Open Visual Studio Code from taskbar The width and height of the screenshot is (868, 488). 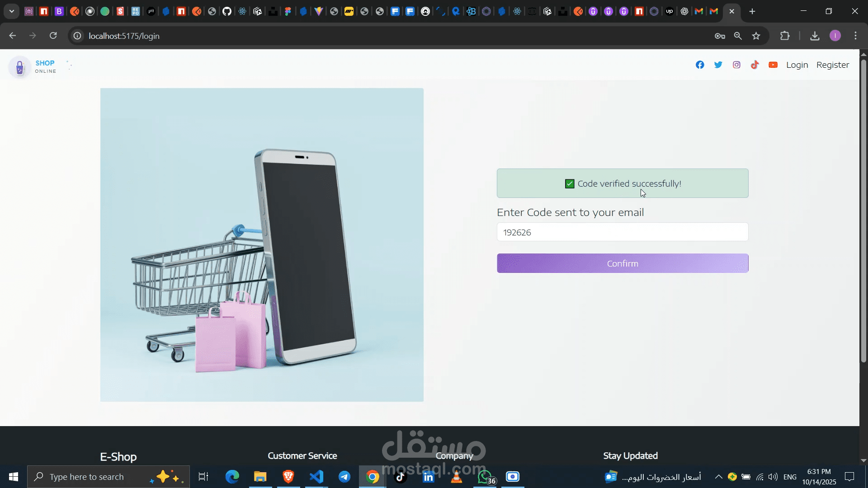pyautogui.click(x=316, y=477)
